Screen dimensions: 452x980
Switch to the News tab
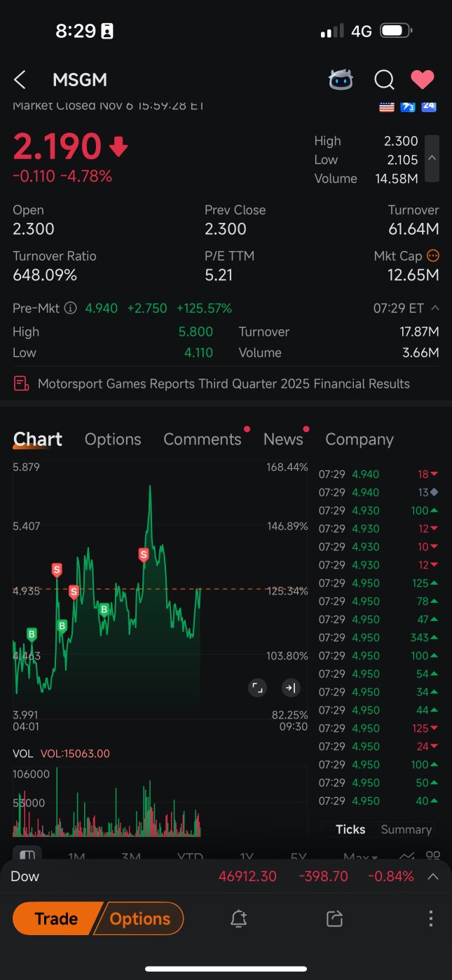[x=283, y=440]
